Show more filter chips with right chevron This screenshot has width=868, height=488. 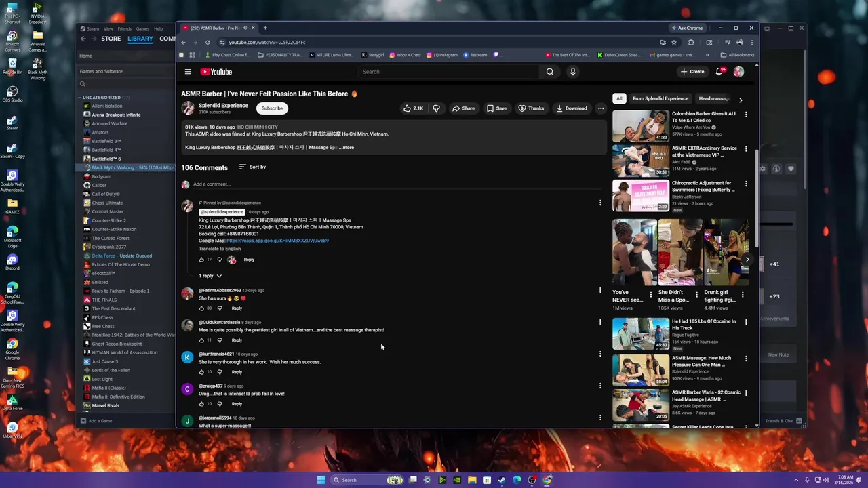(x=741, y=100)
